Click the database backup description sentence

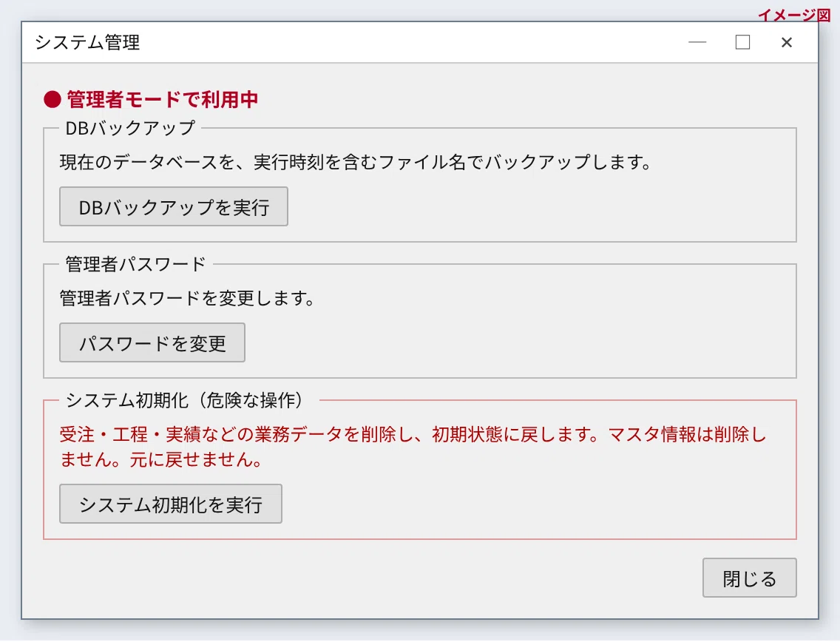click(x=356, y=162)
